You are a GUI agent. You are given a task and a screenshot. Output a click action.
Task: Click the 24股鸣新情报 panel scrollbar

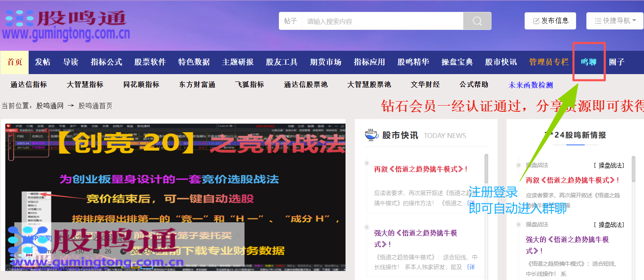tap(633, 169)
